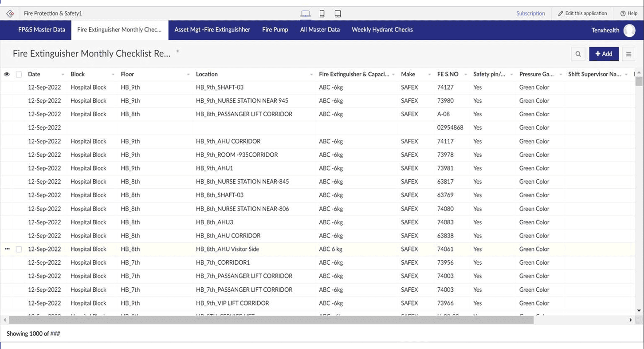
Task: Open the All Master Data tab
Action: tap(320, 30)
